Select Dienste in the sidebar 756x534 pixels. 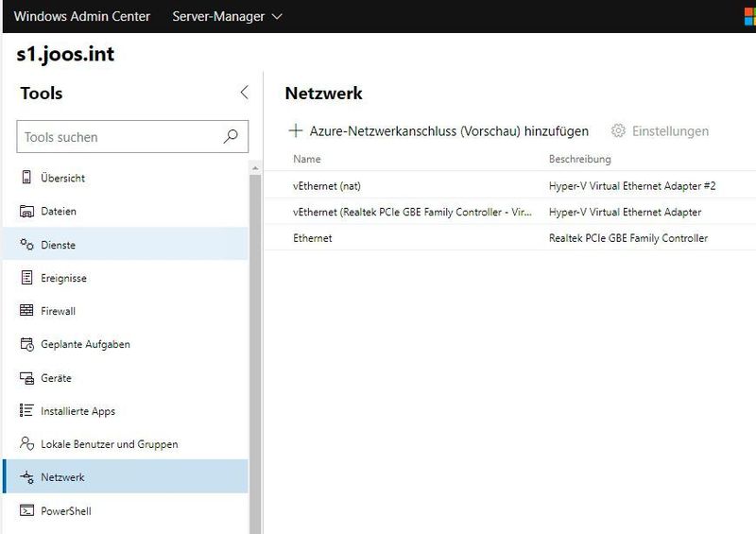[126, 244]
